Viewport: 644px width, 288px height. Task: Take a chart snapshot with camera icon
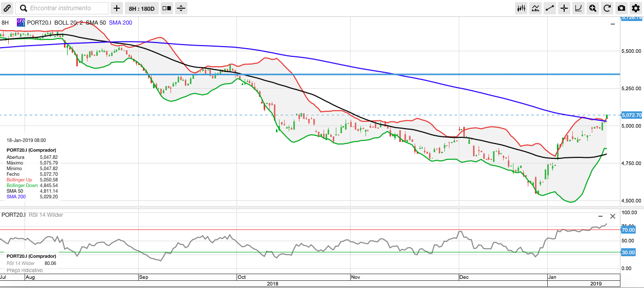point(621,8)
